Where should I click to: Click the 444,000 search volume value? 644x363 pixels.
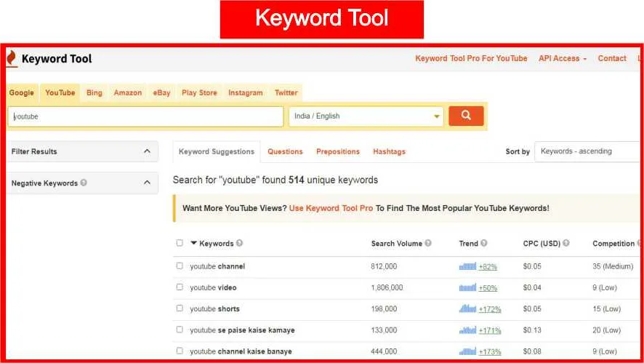[x=384, y=351]
